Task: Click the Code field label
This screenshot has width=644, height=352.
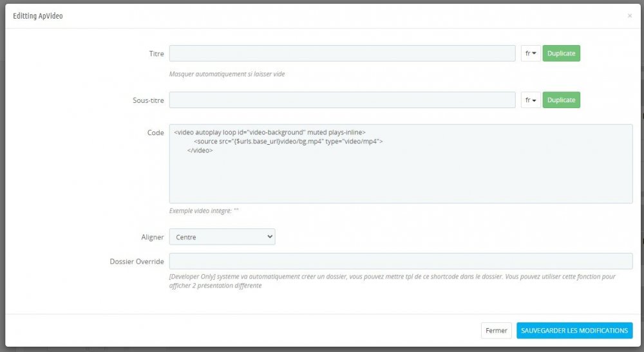Action: [155, 133]
